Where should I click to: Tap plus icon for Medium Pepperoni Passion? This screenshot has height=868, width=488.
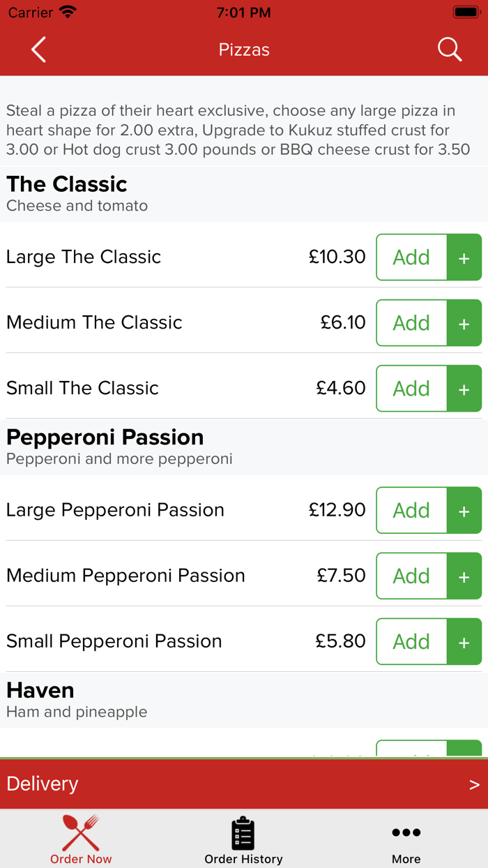pos(464,576)
